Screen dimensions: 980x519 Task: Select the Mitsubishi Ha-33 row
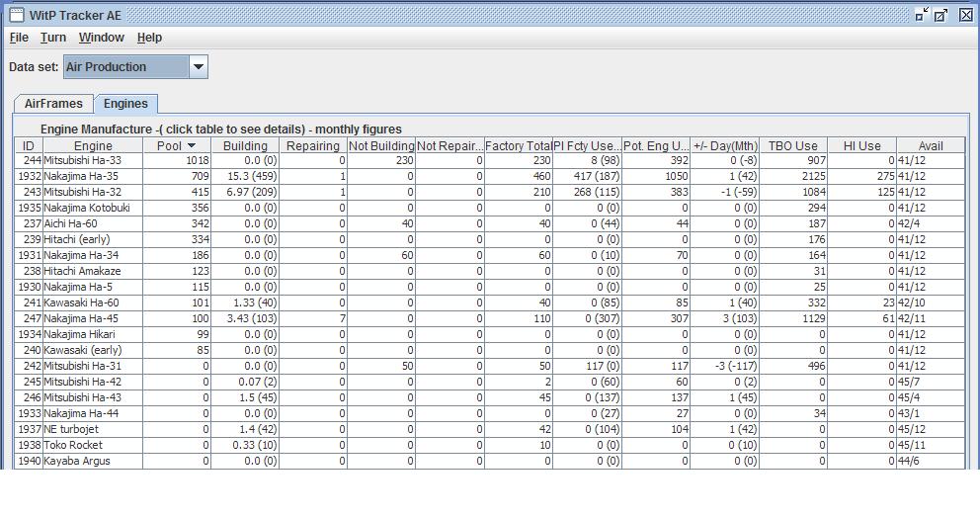[490, 161]
